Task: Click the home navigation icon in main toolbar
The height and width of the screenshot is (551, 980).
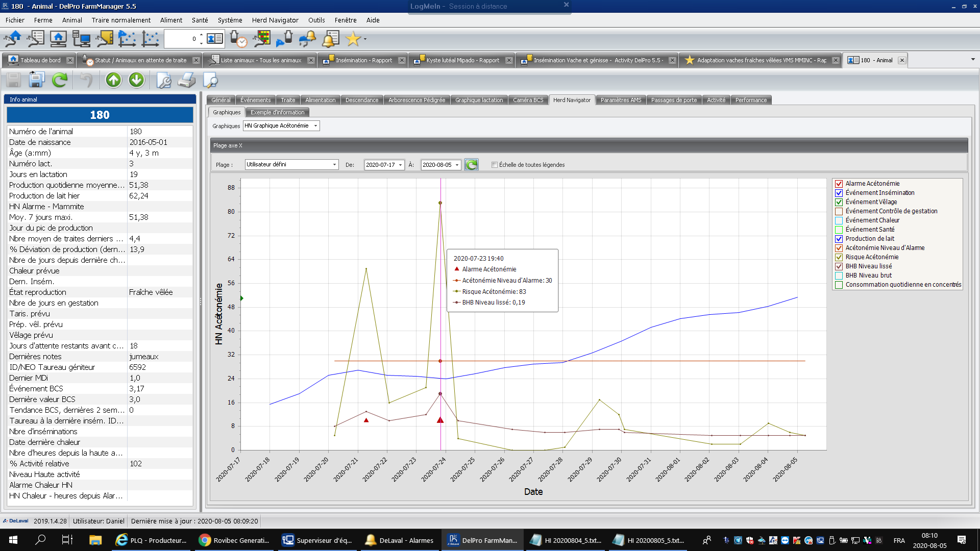Action: [13, 39]
